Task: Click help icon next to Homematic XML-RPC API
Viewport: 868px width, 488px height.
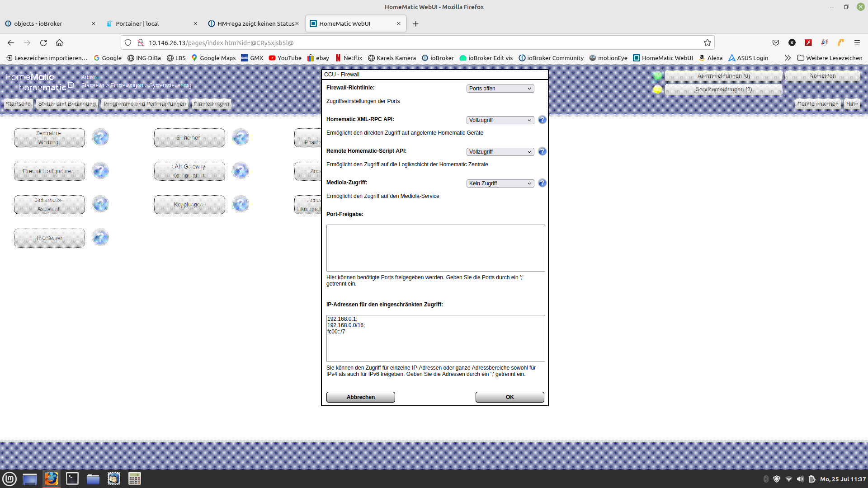Action: (x=542, y=120)
